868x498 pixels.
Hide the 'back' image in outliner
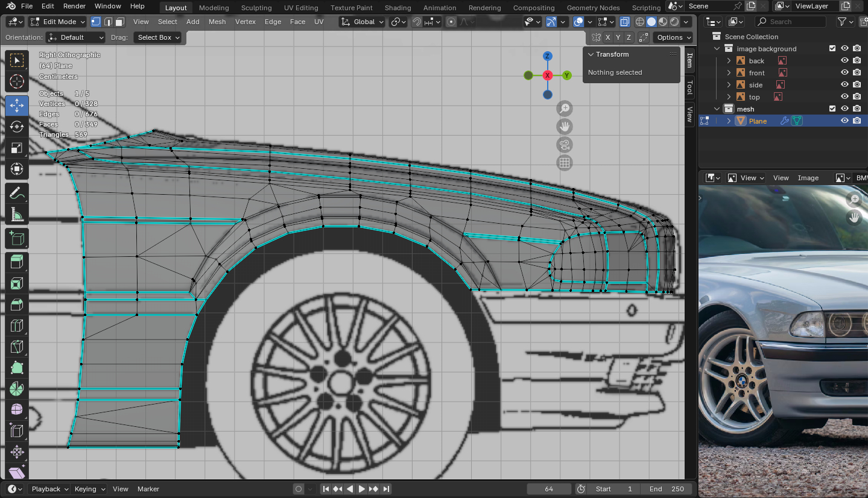pos(844,61)
